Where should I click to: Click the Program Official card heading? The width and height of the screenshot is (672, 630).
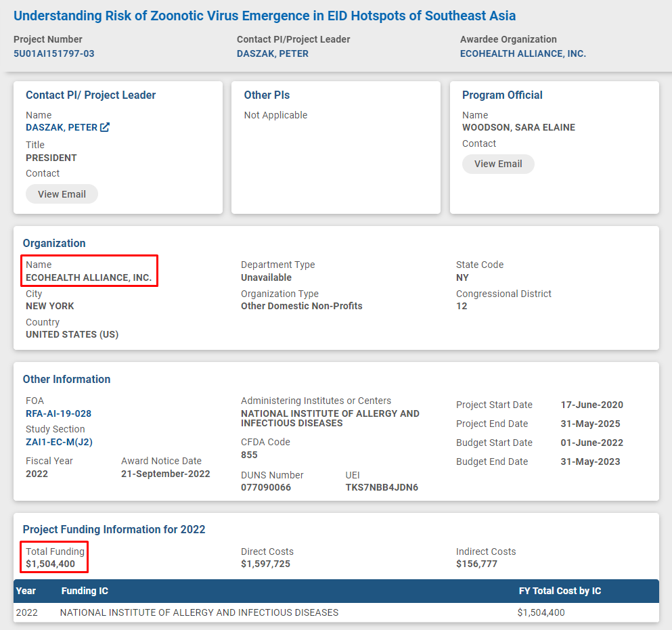[x=502, y=95]
